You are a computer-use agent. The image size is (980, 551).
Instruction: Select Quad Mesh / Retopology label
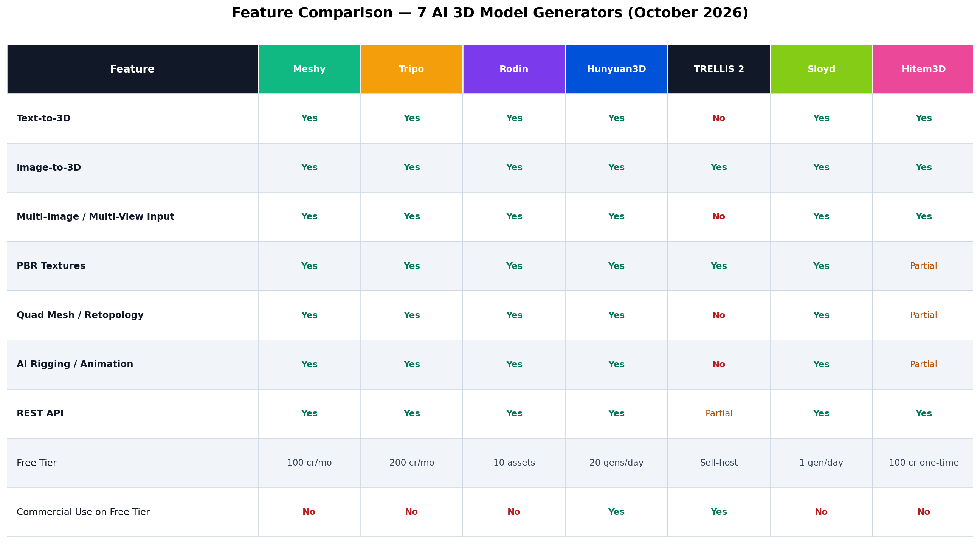[80, 315]
